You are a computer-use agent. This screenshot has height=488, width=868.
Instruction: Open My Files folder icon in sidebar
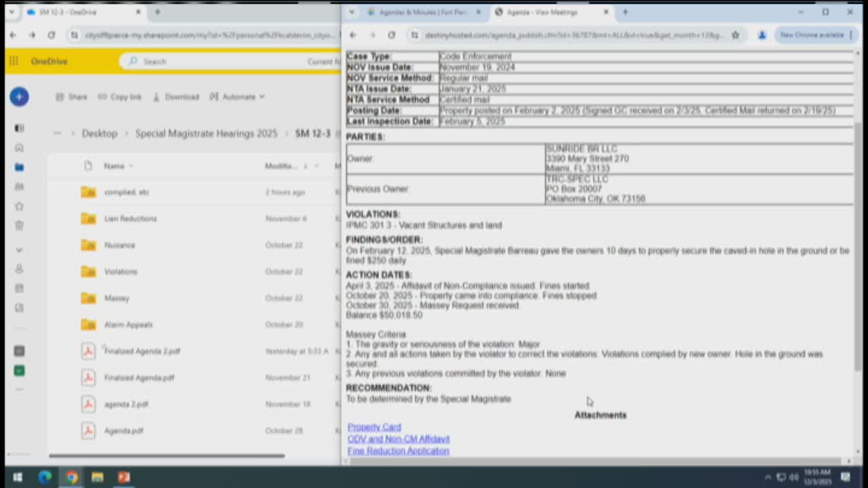[19, 167]
